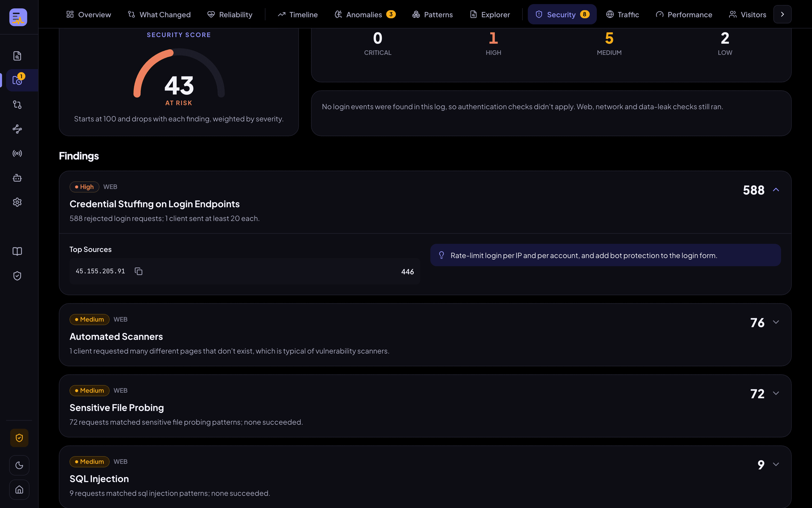The width and height of the screenshot is (812, 508).
Task: Click the Credential Stuffing on Login Endpoints title
Action: click(154, 204)
